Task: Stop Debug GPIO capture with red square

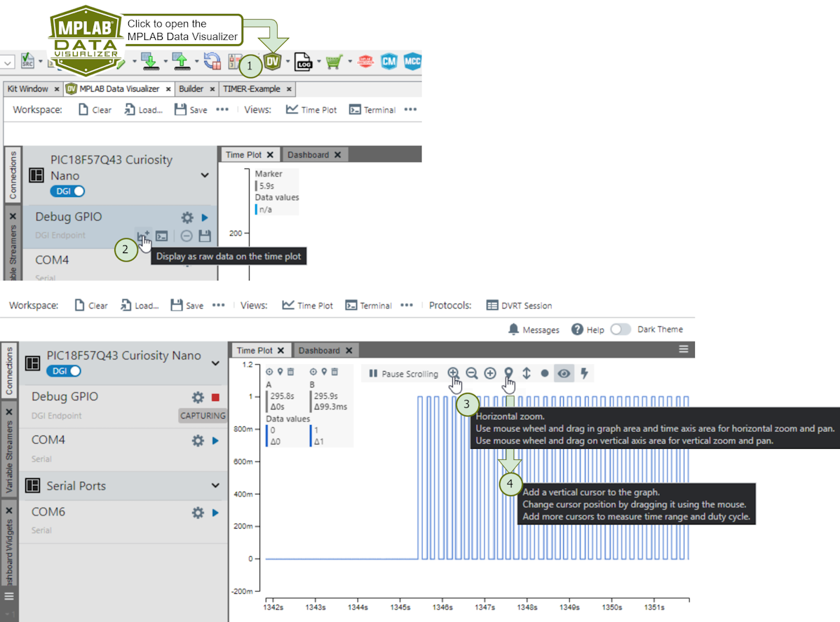Action: coord(215,398)
